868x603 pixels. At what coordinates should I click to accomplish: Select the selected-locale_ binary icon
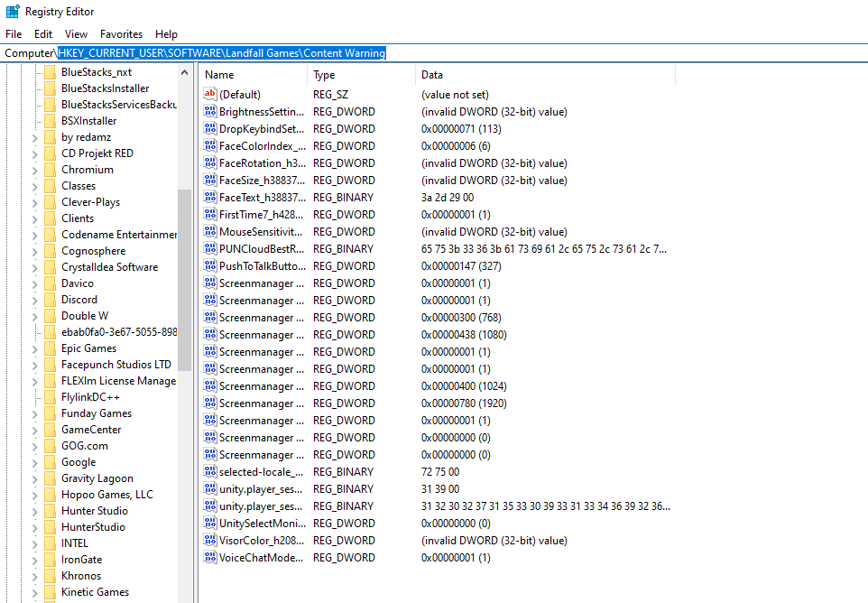[x=210, y=472]
